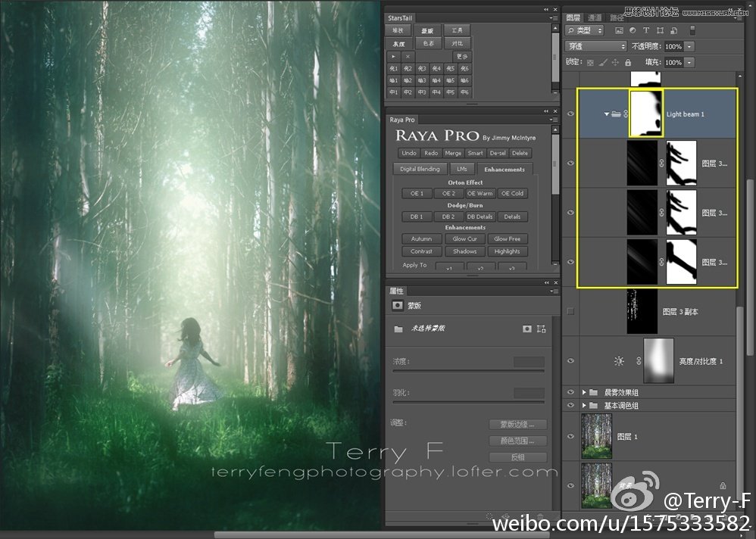This screenshot has height=539, width=756.
Task: Collapse the Raya Pro panel with double-arrow
Action: pos(546,111)
